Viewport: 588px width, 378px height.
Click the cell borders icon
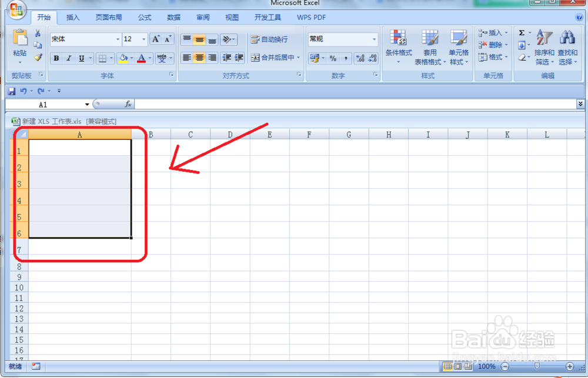[x=102, y=58]
